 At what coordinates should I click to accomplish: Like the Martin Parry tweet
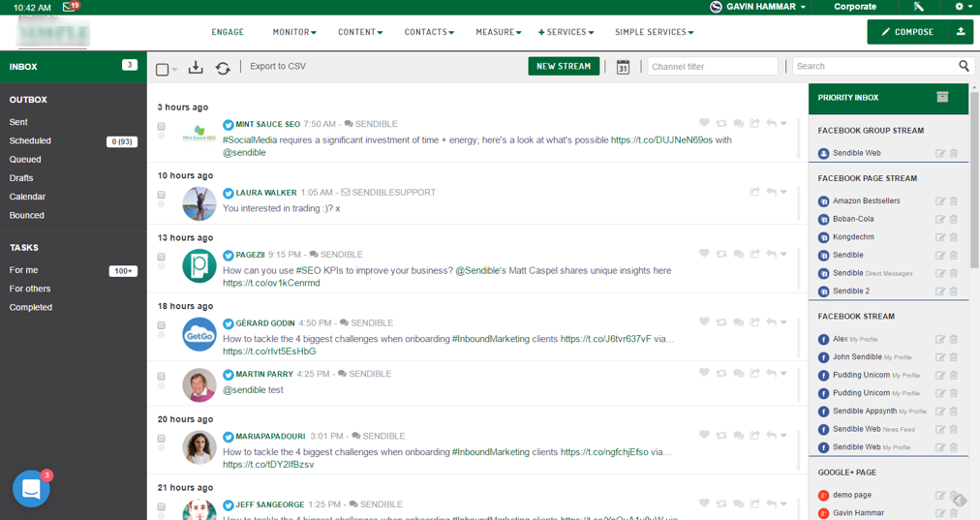(x=704, y=373)
